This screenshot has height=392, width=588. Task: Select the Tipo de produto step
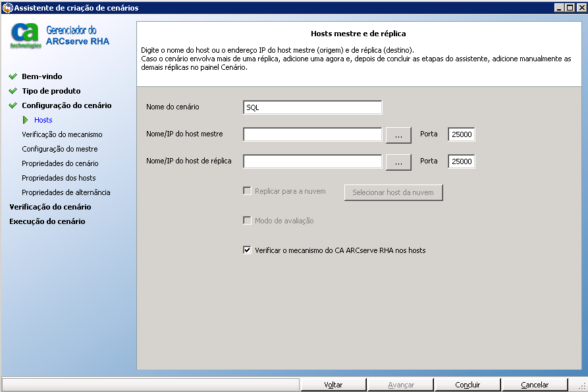[x=51, y=91]
